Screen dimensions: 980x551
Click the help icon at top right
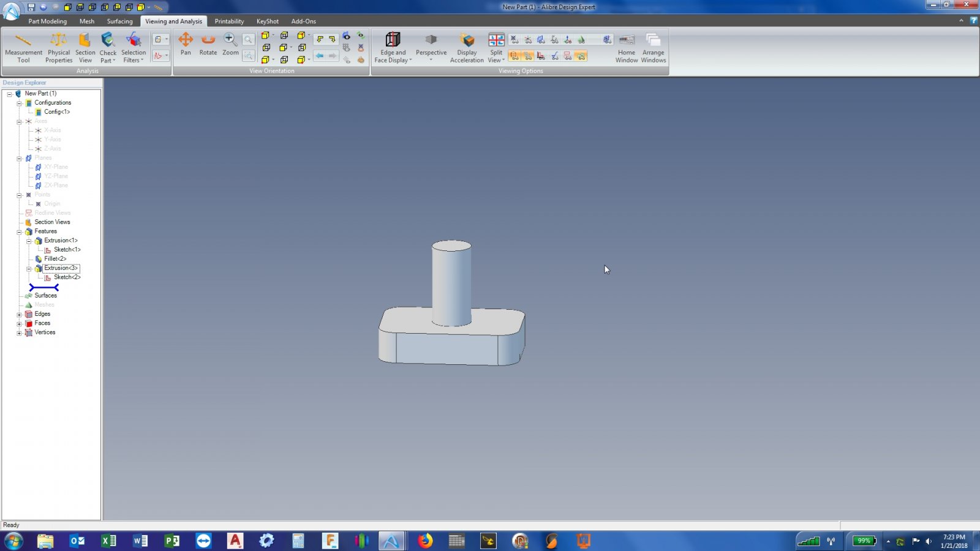pyautogui.click(x=973, y=21)
